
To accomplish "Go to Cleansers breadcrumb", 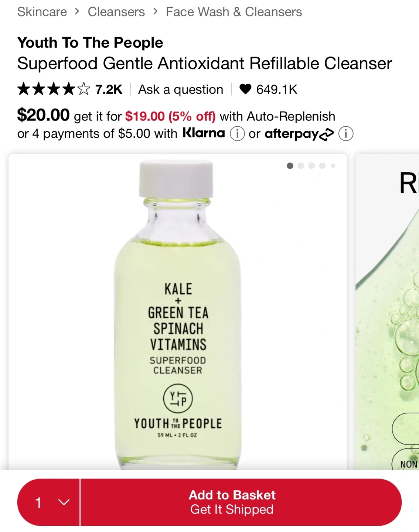I will coord(116,12).
